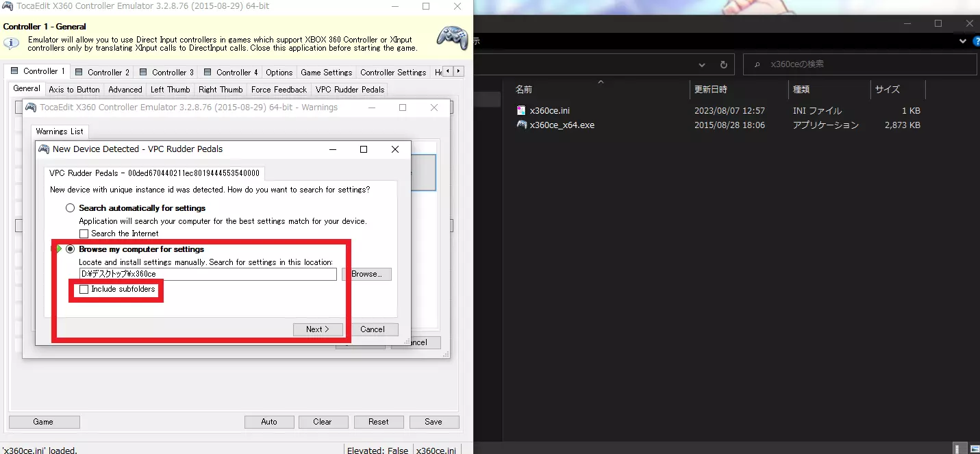This screenshot has height=454, width=980.
Task: Click 'x360ce.ini' in status bar
Action: tap(436, 451)
